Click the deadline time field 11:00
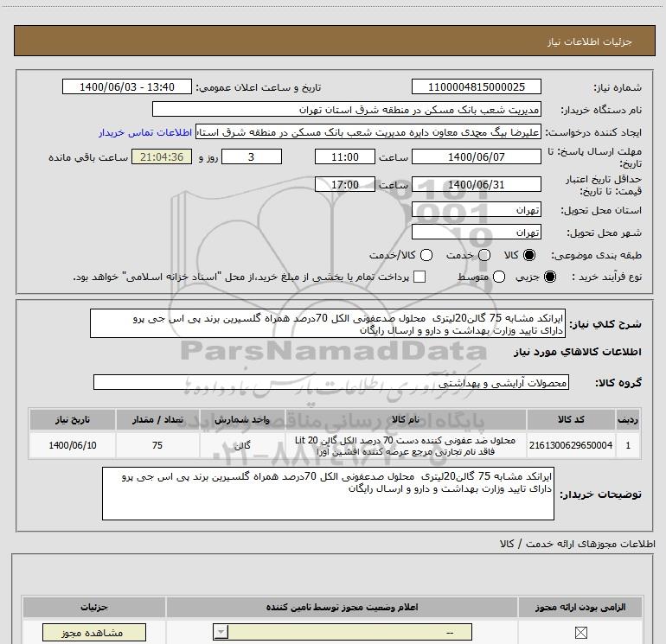This screenshot has width=666, height=644. pyautogui.click(x=345, y=156)
